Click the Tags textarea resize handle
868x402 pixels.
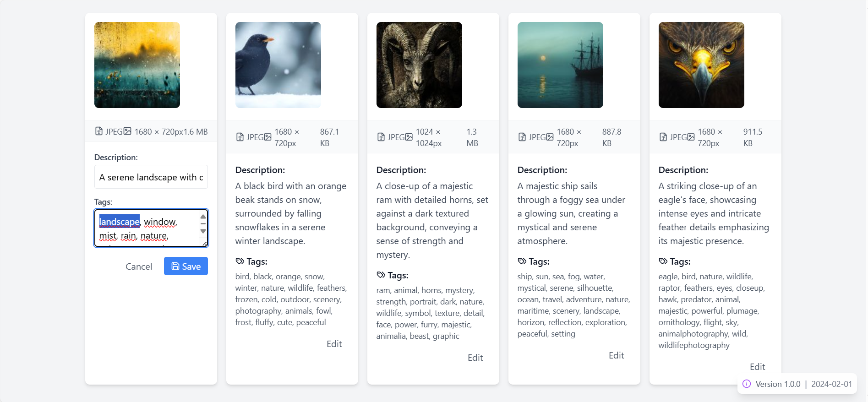click(204, 243)
